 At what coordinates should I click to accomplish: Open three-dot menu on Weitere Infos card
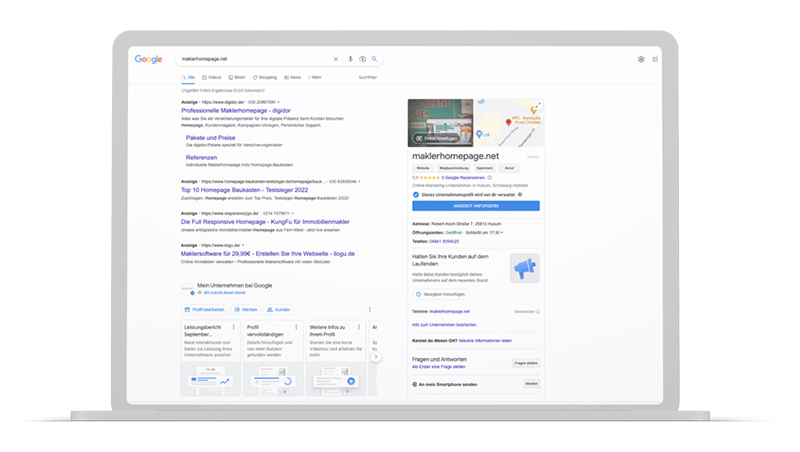359,327
